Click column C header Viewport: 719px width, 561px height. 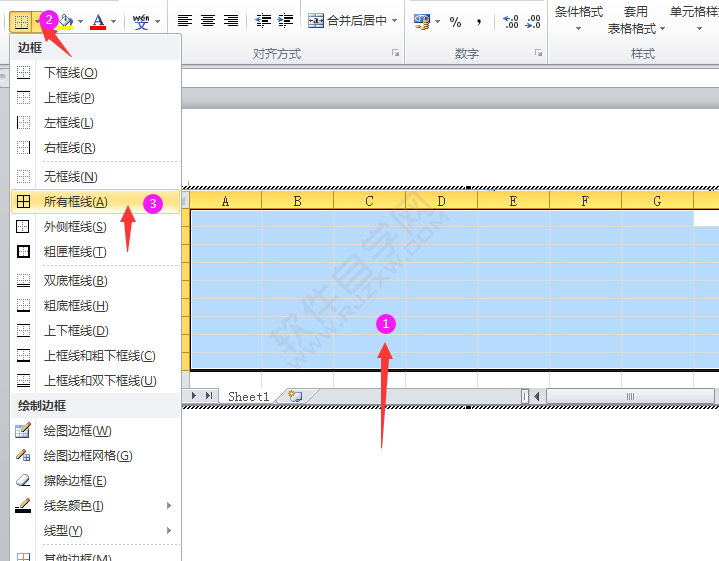370,201
